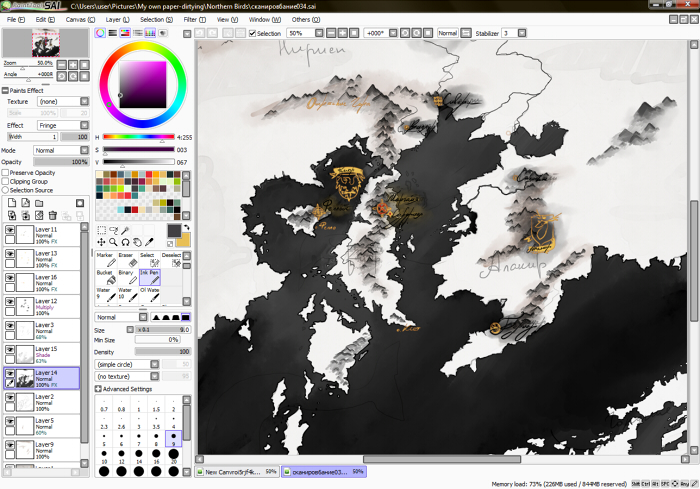Switch to the New Canvas document tab
700x489 pixels.
coord(237,472)
